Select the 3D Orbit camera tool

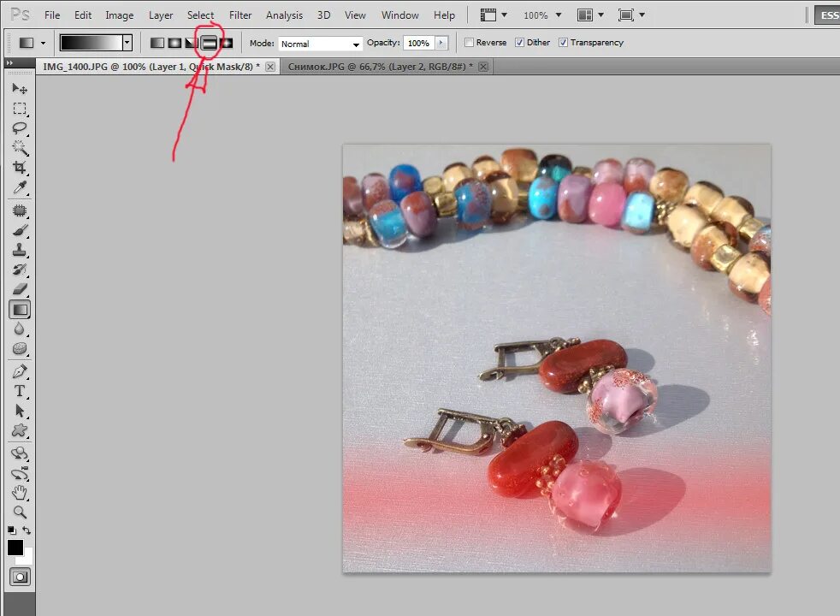(20, 473)
